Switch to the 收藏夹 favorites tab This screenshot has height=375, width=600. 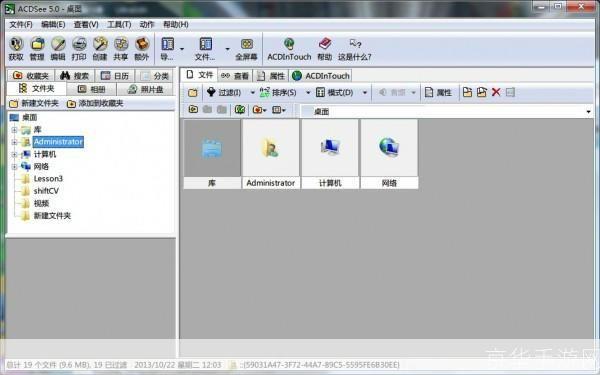click(x=31, y=76)
